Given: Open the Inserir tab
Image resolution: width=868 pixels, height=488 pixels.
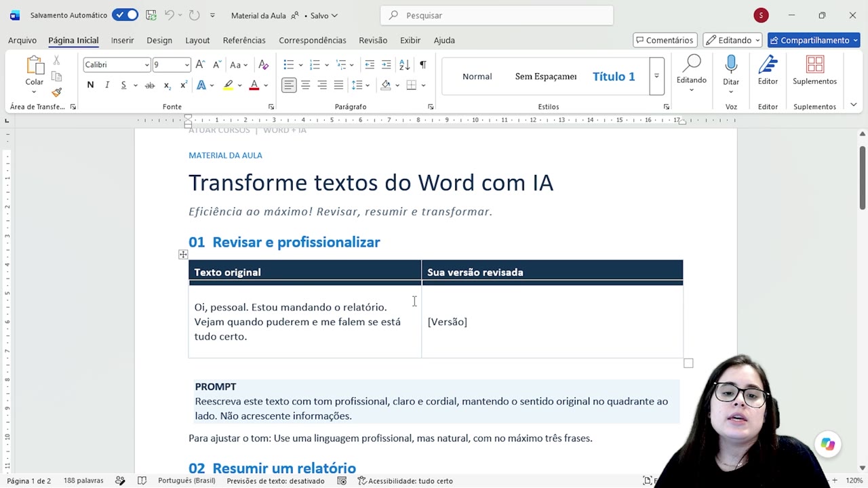Looking at the screenshot, I should coord(122,40).
